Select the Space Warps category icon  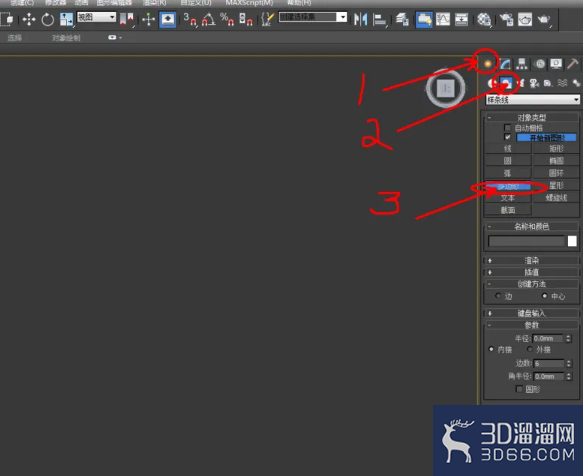click(562, 83)
